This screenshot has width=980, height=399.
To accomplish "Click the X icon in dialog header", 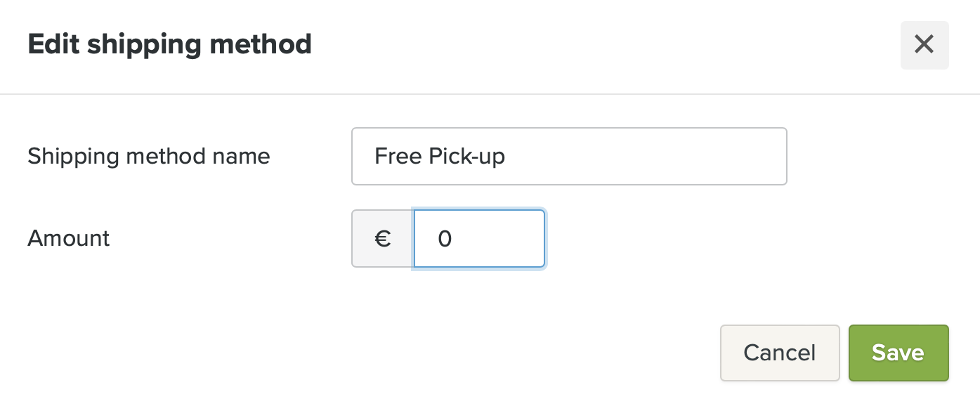I will tap(924, 45).
